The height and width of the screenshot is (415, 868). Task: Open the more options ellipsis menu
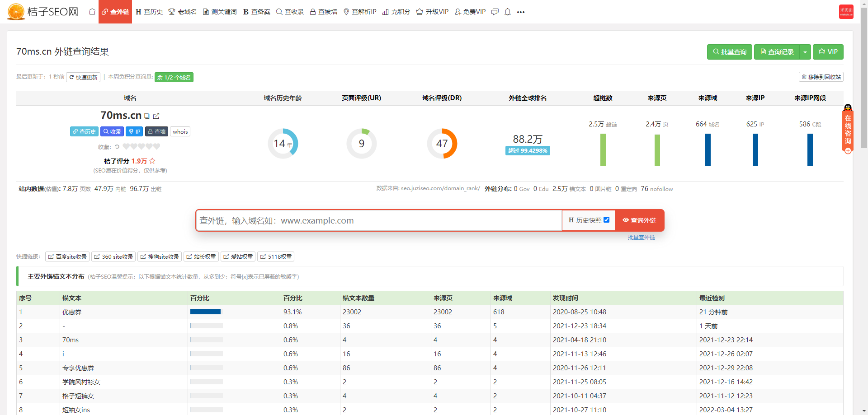click(x=521, y=12)
